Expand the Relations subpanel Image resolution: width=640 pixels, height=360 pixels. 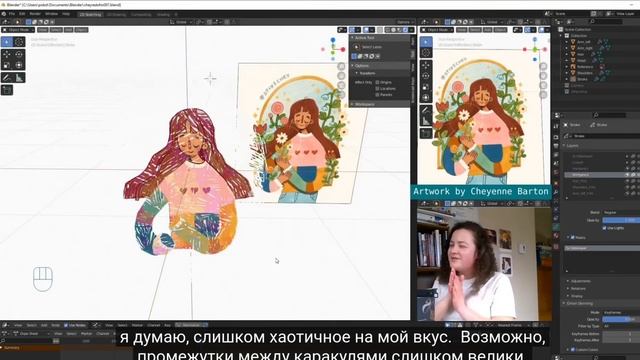pos(578,289)
